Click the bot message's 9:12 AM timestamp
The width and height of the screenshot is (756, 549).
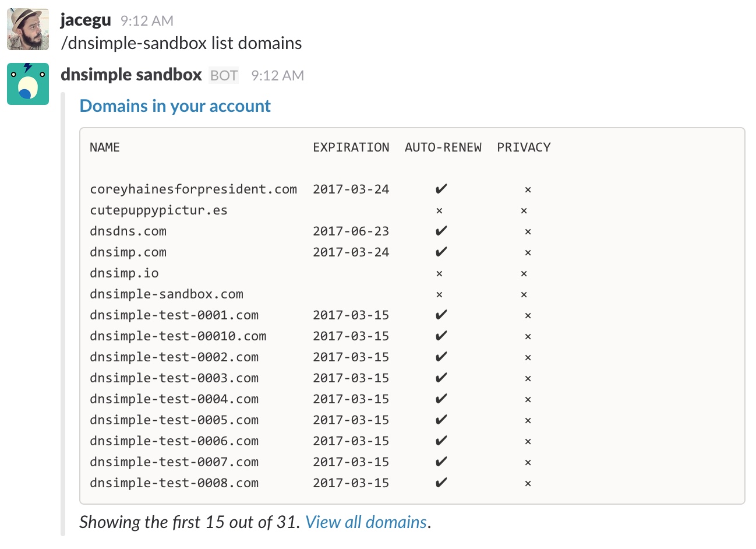point(277,76)
